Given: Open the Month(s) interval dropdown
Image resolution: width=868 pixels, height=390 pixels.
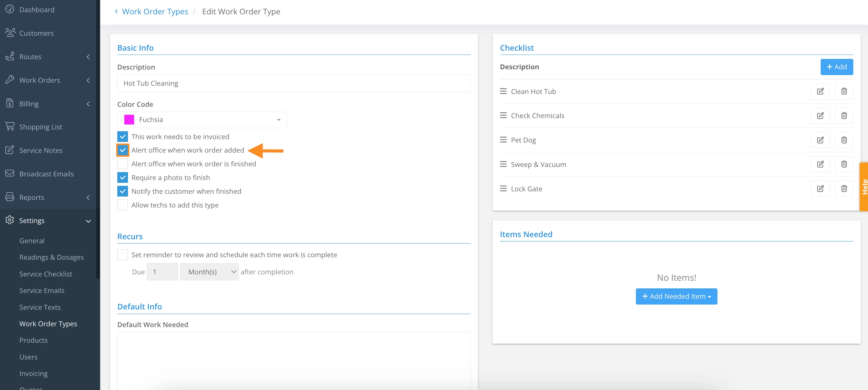Looking at the screenshot, I should 209,272.
